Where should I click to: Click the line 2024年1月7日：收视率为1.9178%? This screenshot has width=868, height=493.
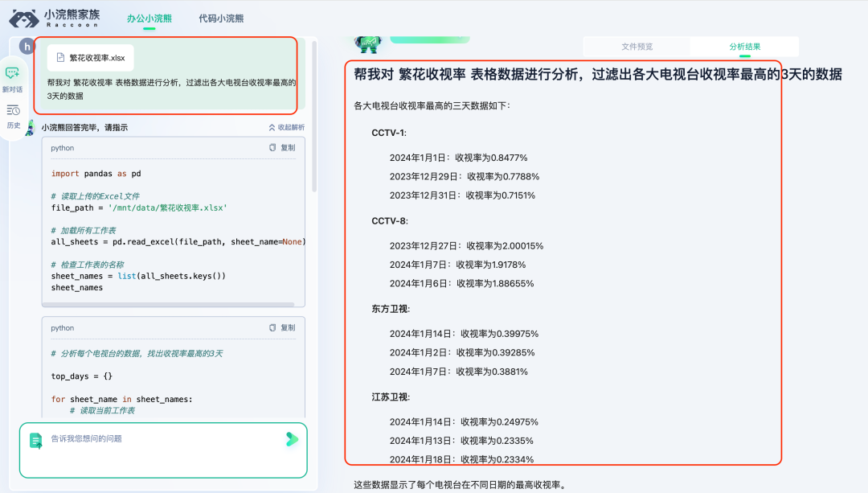(x=458, y=265)
